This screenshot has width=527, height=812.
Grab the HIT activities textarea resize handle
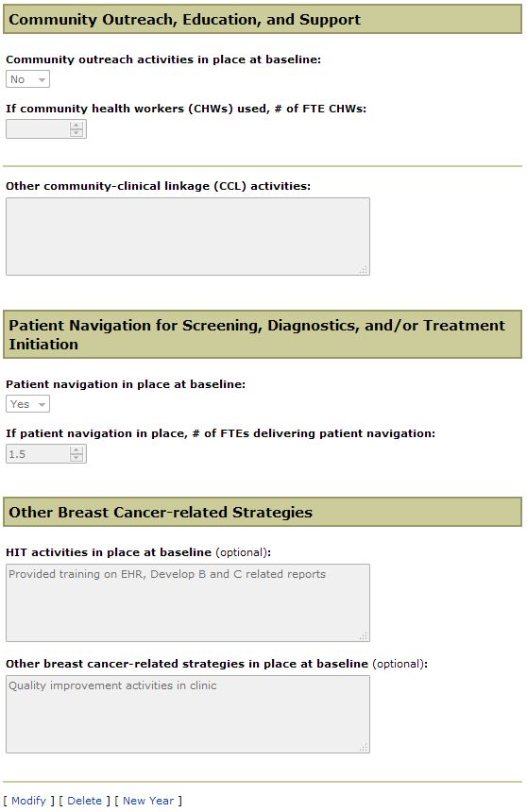[364, 636]
